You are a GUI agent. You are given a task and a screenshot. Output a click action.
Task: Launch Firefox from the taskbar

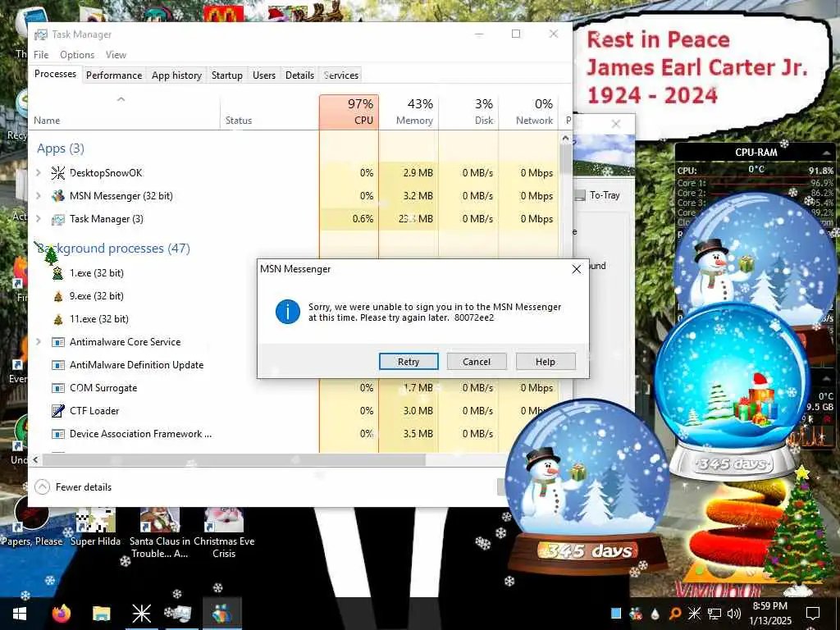[x=62, y=614]
